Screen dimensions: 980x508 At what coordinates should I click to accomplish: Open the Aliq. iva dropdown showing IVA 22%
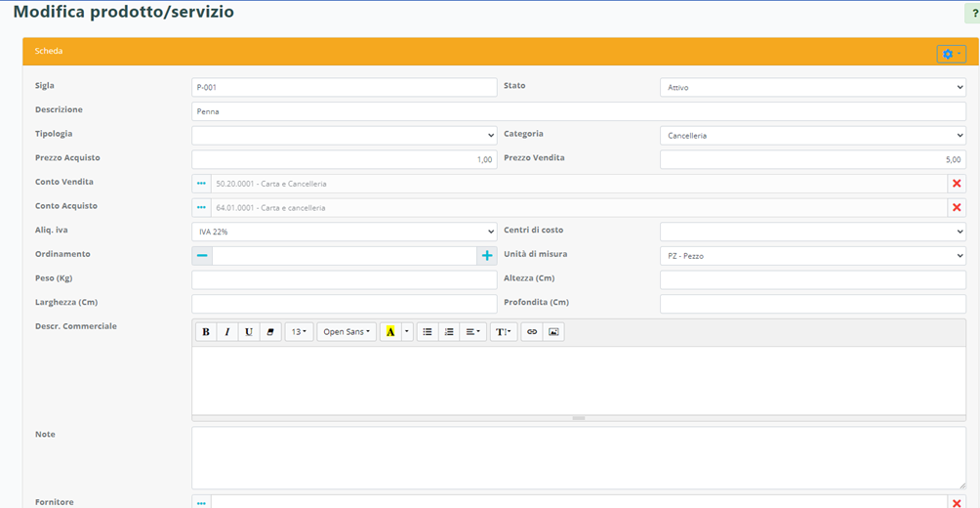pos(344,232)
